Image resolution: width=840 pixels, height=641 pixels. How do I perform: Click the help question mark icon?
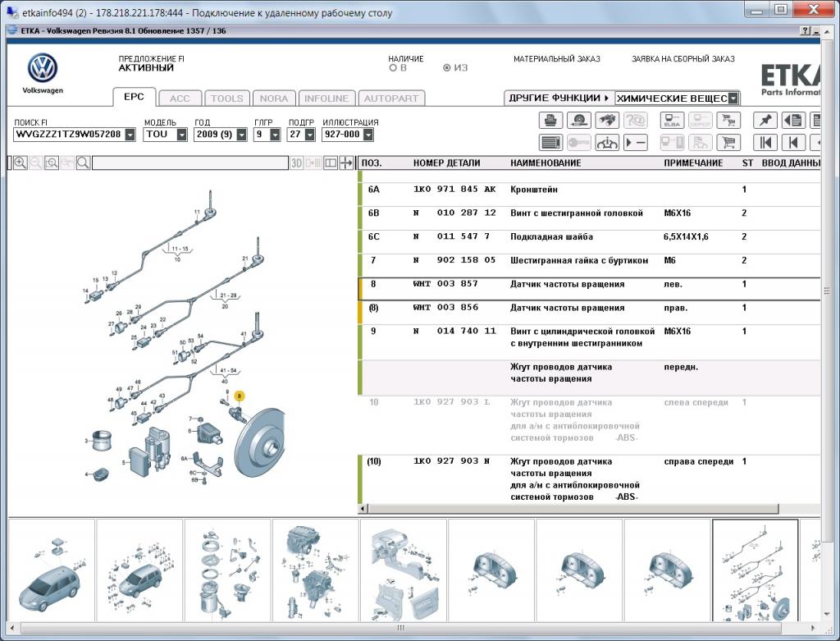click(806, 31)
